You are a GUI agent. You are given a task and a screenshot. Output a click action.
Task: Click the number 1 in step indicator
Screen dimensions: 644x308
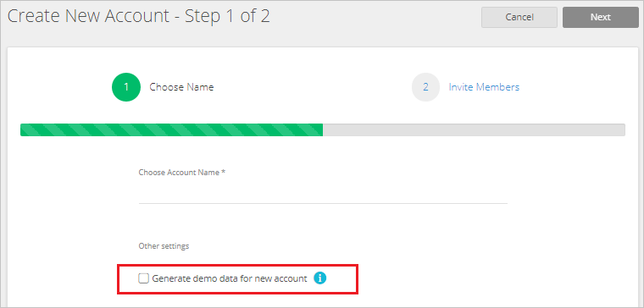126,87
